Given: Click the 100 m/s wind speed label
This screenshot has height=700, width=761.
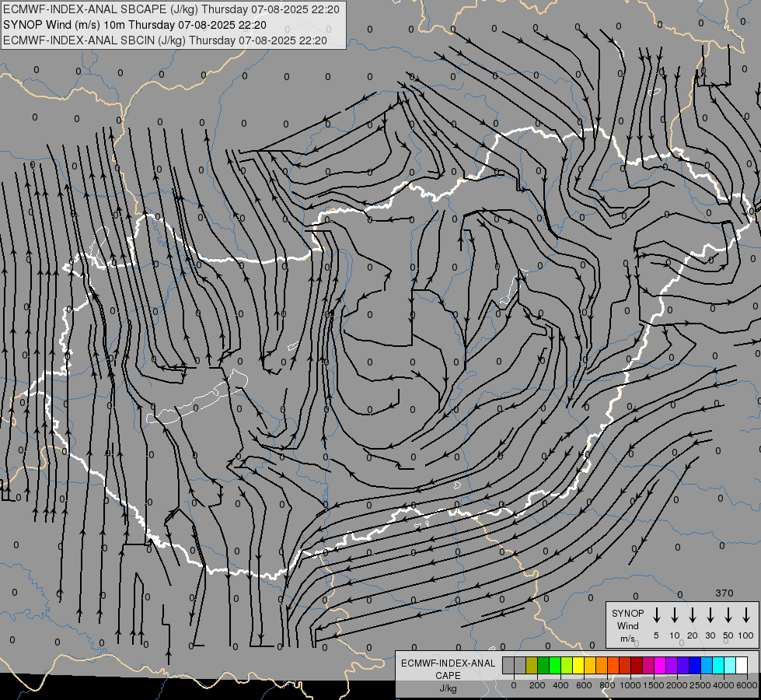Looking at the screenshot, I should 746,635.
